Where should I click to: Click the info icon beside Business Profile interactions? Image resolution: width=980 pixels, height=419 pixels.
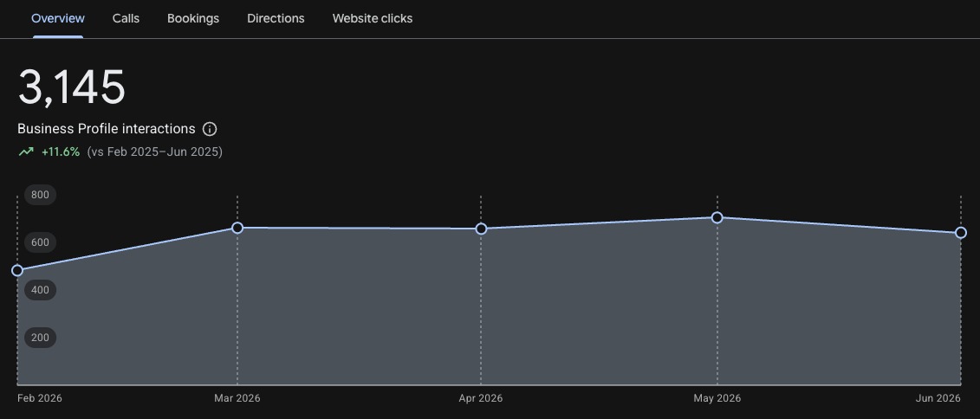tap(210, 129)
